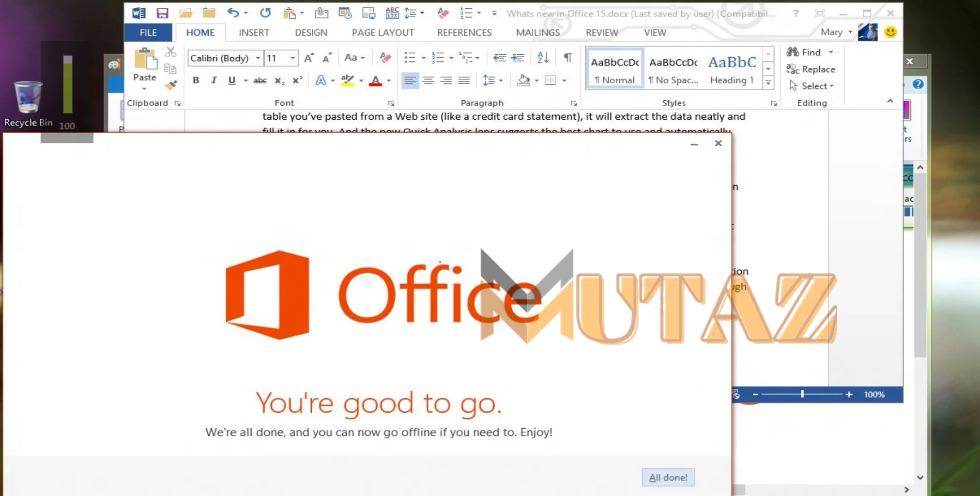
Task: Click the Increase Indent icon
Action: (518, 58)
